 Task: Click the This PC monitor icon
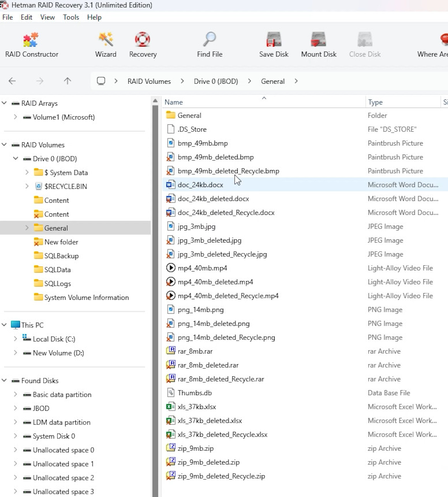click(15, 325)
